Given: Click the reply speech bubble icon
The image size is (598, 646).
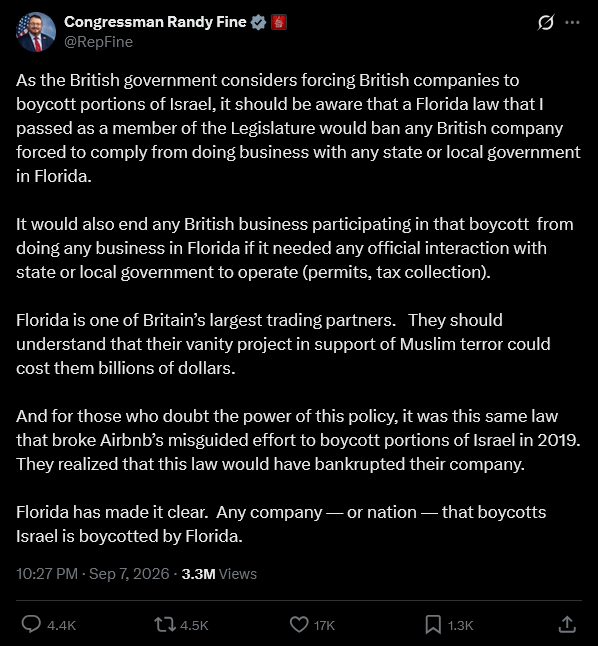Looking at the screenshot, I should click(x=31, y=624).
